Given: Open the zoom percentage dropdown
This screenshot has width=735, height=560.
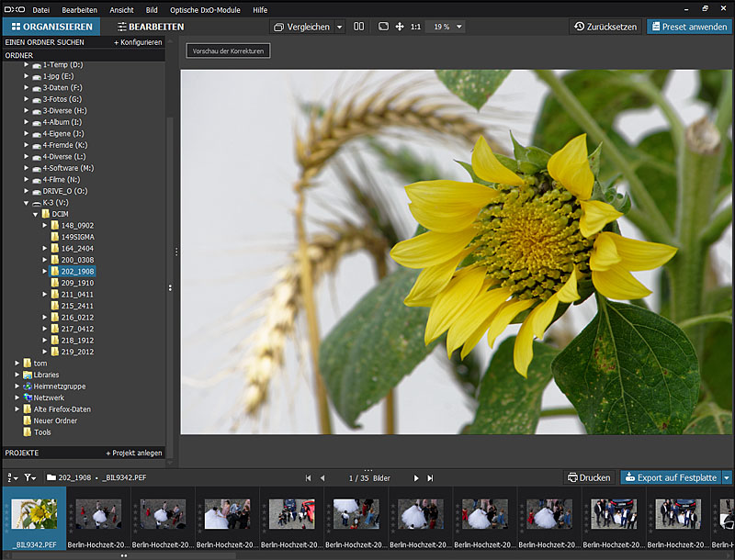Looking at the screenshot, I should 458,27.
